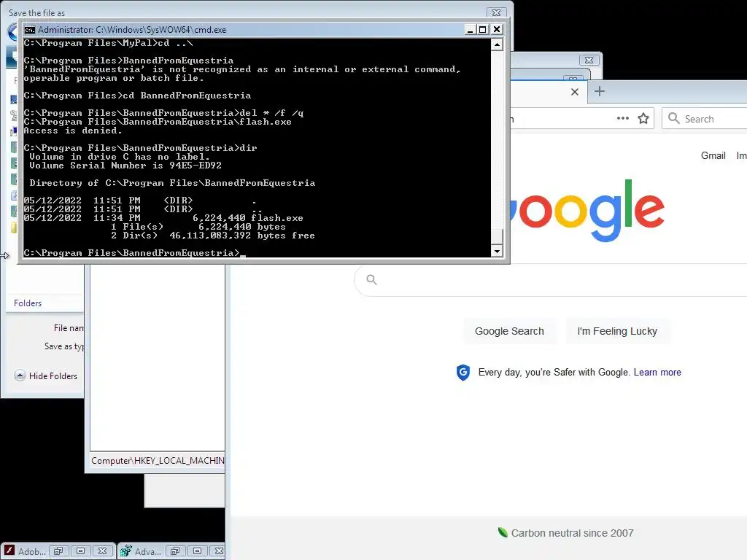Viewport: 747px width, 560px height.
Task: Minimize the Administrator cmd.exe window
Action: [x=470, y=29]
